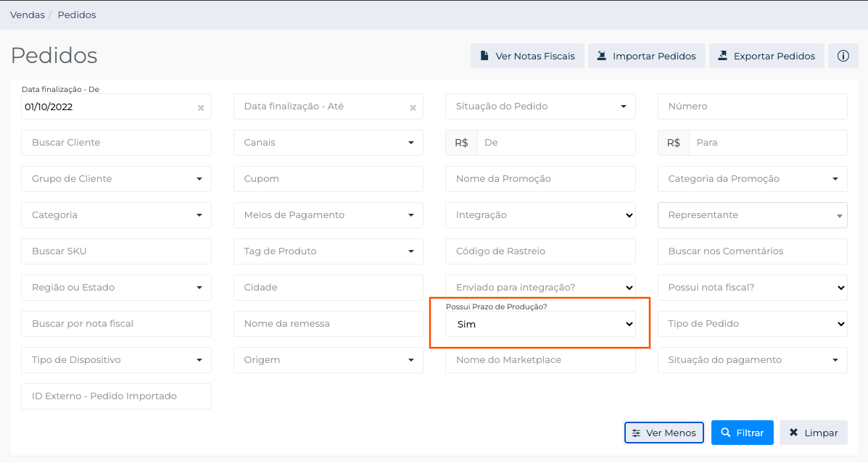Expand Grupo de Cliente dropdown
The width and height of the screenshot is (868, 463).
pyautogui.click(x=116, y=179)
